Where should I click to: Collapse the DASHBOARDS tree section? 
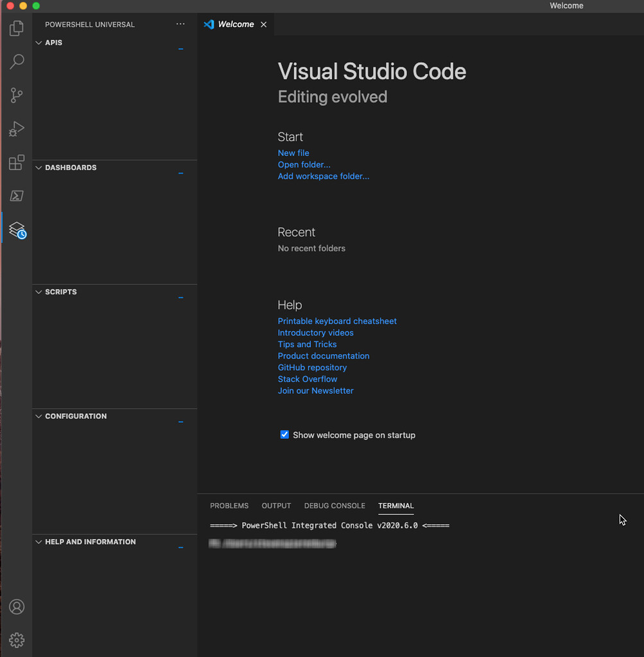(x=180, y=173)
